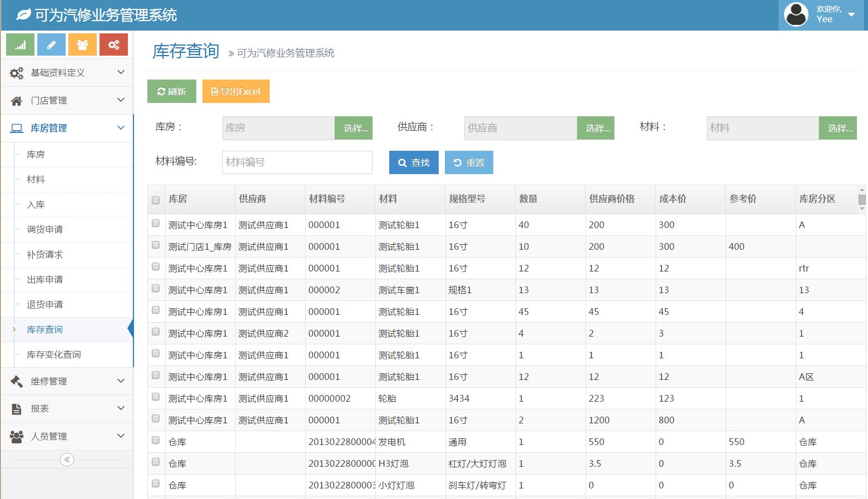Click the blue pencil edit shortcut icon
The height and width of the screenshot is (499, 868).
(x=51, y=45)
